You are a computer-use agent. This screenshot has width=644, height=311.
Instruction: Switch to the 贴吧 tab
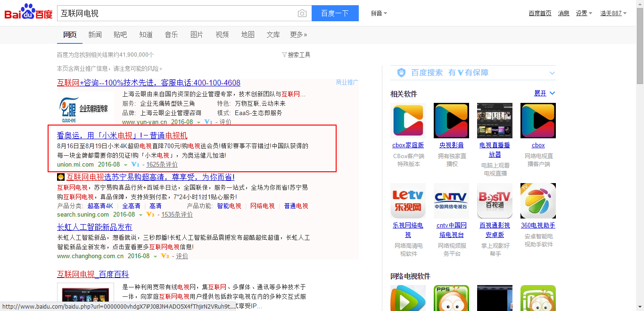120,34
